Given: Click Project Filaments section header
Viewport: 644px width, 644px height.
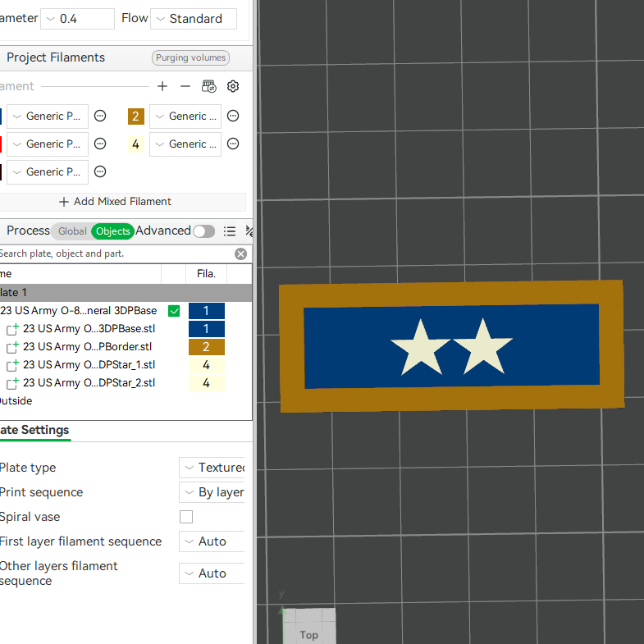Looking at the screenshot, I should point(56,58).
